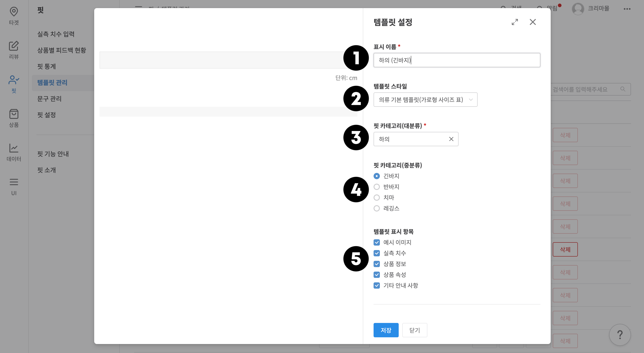Choose 레깅스 as the mid-category

coord(377,208)
